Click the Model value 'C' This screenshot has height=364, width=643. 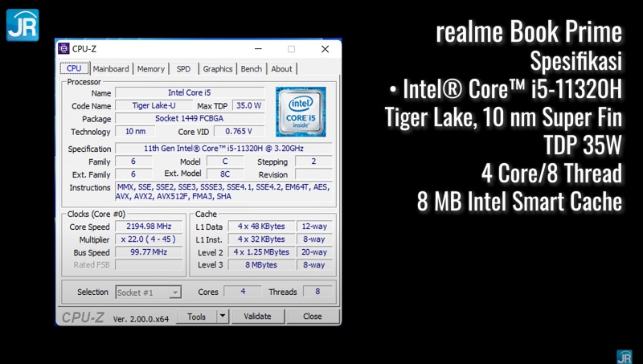click(x=225, y=161)
